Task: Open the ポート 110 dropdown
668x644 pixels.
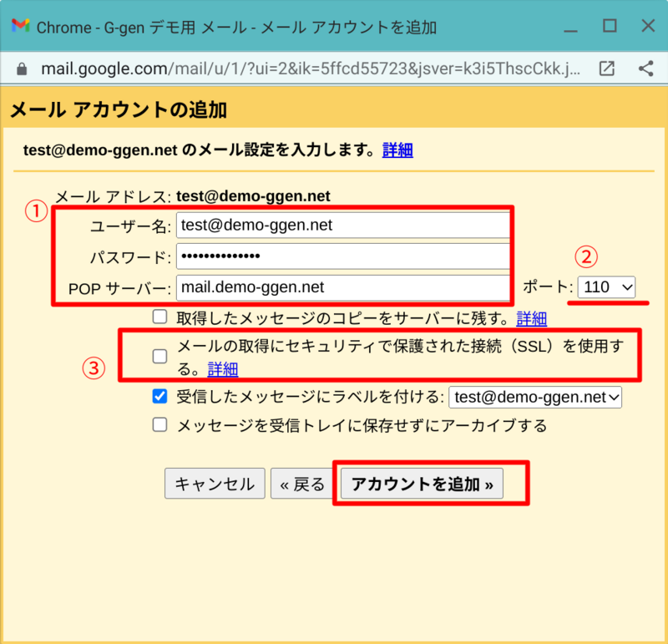Action: (606, 287)
